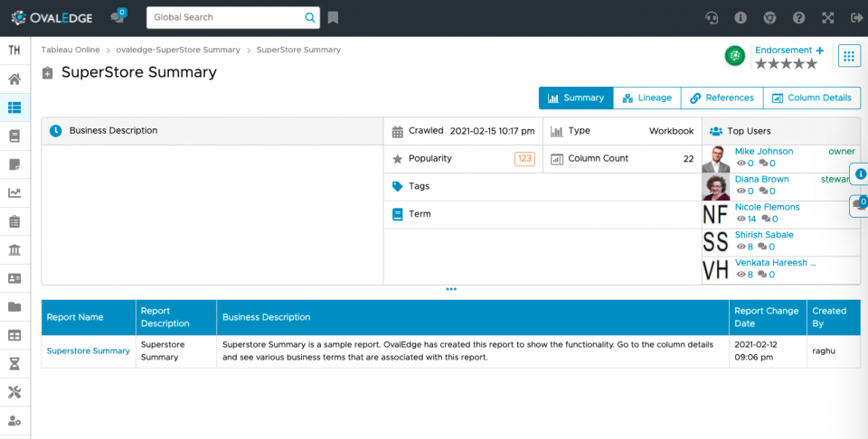The height and width of the screenshot is (439, 868).
Task: Open the governance building icon in sidebar
Action: tap(14, 250)
